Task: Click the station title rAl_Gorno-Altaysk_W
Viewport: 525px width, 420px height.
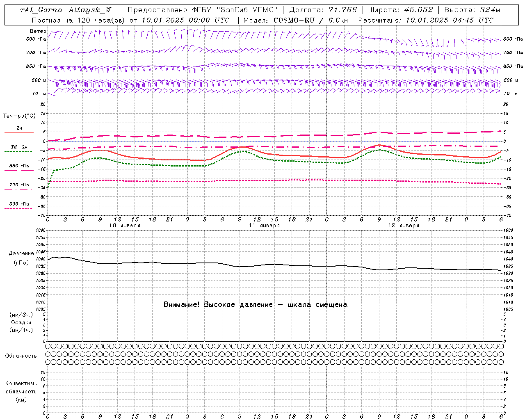Action: point(66,10)
